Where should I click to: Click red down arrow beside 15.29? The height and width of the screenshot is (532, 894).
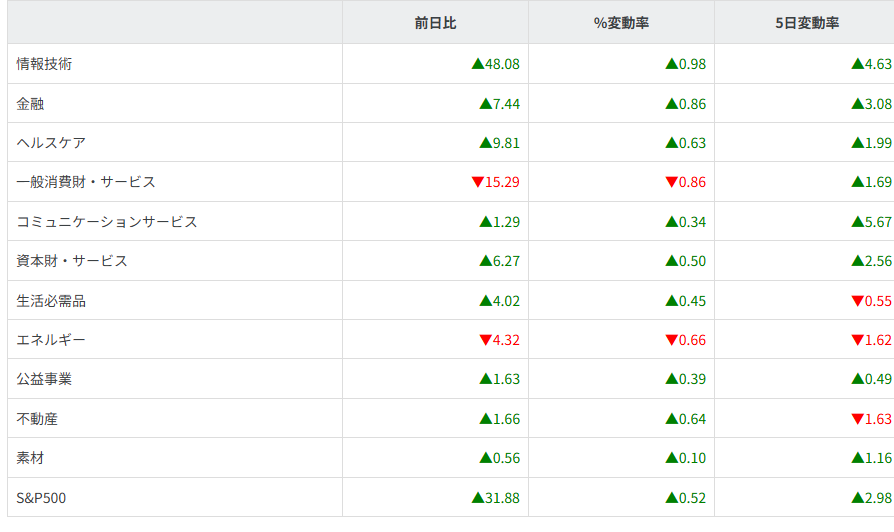pyautogui.click(x=477, y=182)
